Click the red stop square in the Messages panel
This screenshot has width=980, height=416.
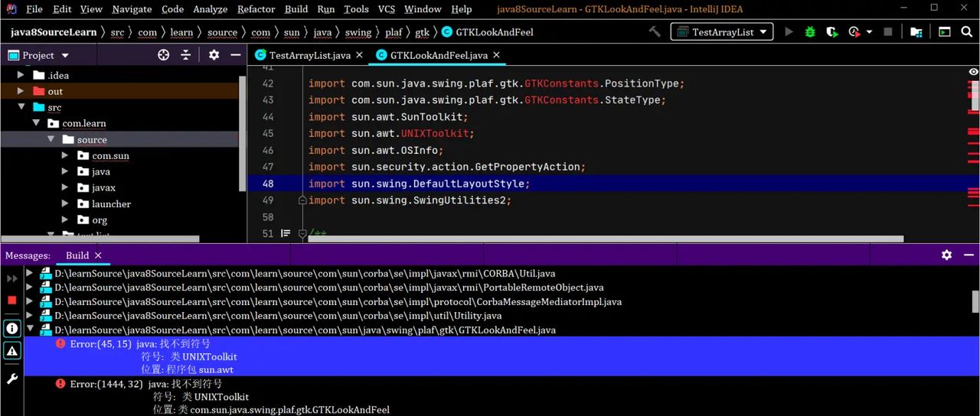(12, 301)
